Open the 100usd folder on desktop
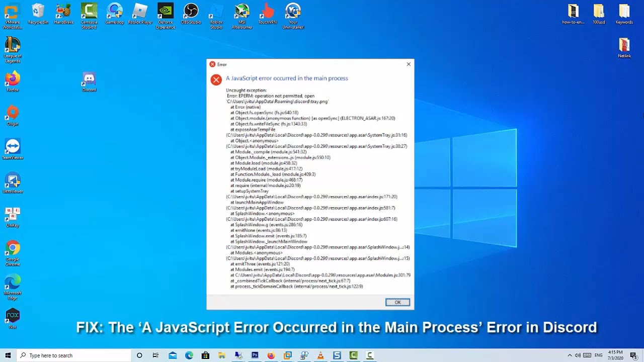The width and height of the screenshot is (644, 362). pyautogui.click(x=599, y=14)
